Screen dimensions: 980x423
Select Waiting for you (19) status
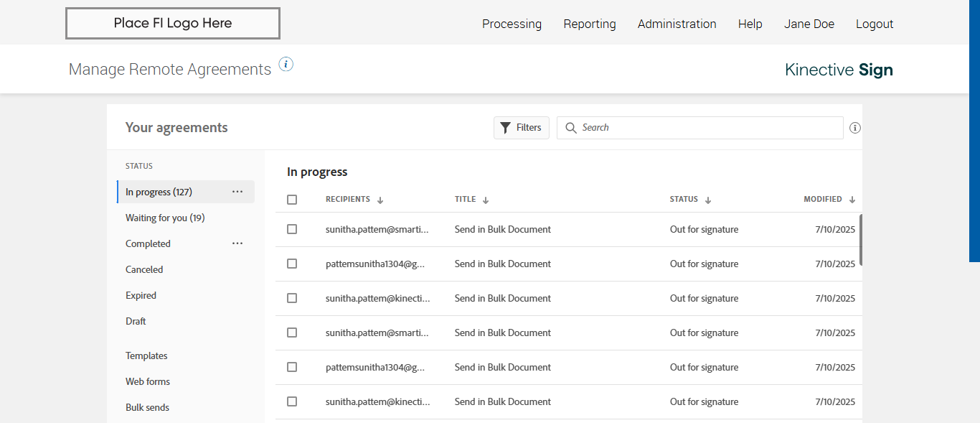point(165,218)
